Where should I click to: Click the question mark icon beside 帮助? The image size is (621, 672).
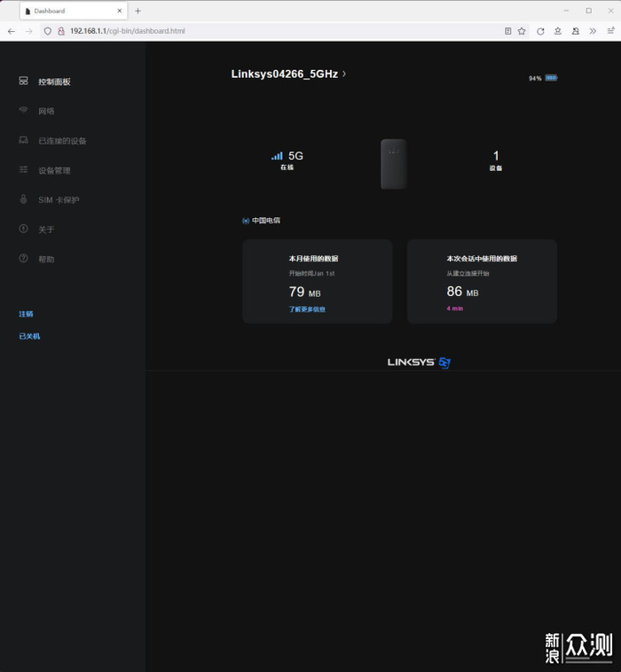23,258
